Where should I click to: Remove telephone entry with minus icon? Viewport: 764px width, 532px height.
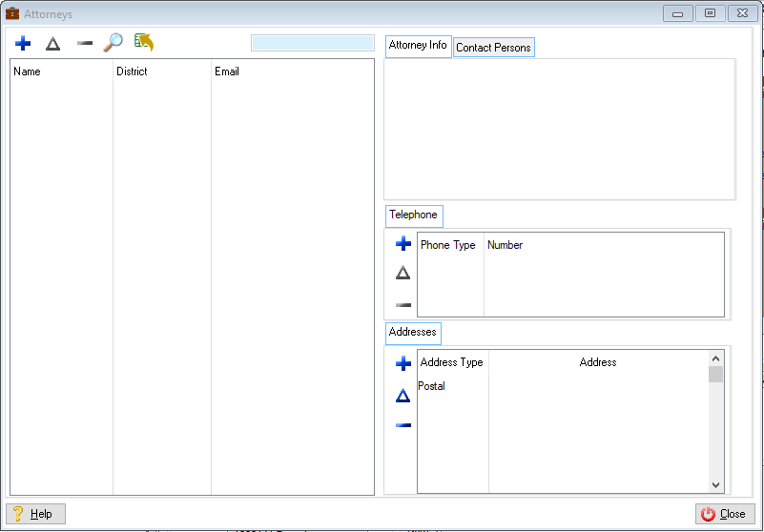point(403,305)
